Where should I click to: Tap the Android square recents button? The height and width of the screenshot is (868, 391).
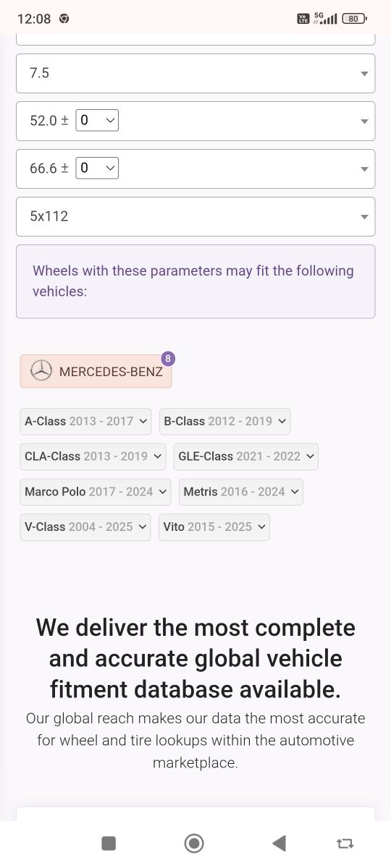click(109, 843)
